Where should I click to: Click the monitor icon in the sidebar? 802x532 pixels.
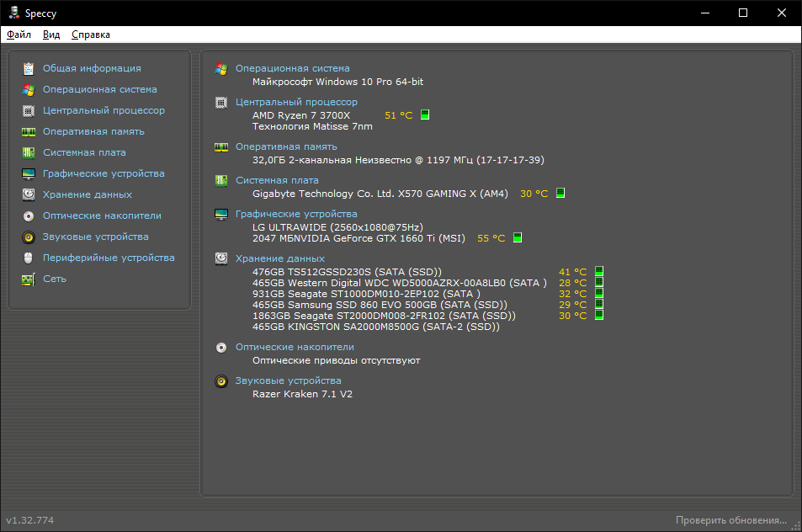[29, 174]
